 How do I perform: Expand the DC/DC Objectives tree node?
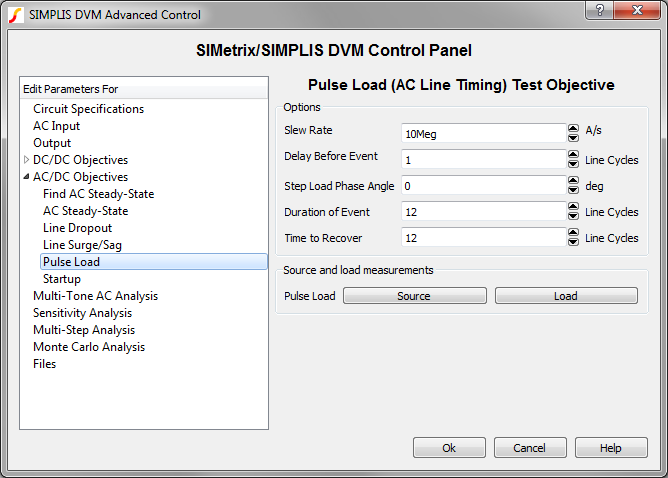click(26, 160)
